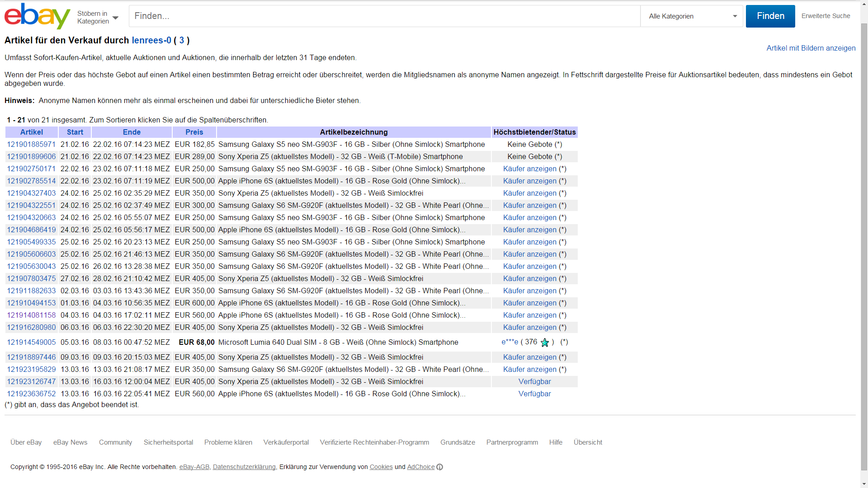
Task: Open Community footer link
Action: tap(116, 442)
